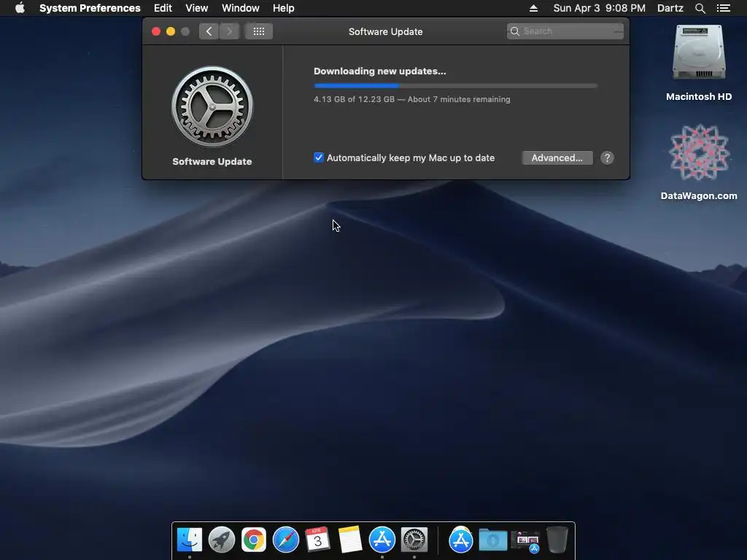747x560 pixels.
Task: Click System Preferences gear in Dock
Action: pyautogui.click(x=414, y=540)
